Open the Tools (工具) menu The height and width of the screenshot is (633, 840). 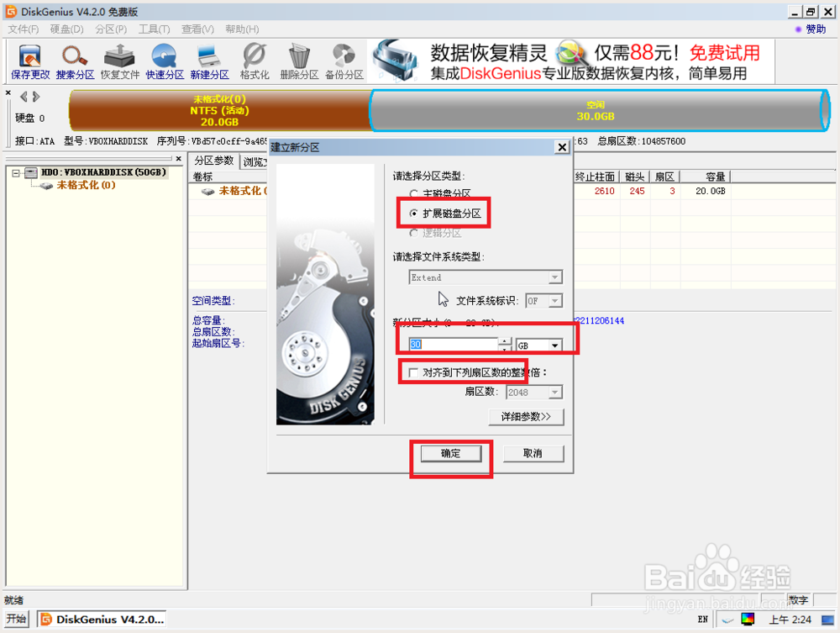tap(155, 29)
